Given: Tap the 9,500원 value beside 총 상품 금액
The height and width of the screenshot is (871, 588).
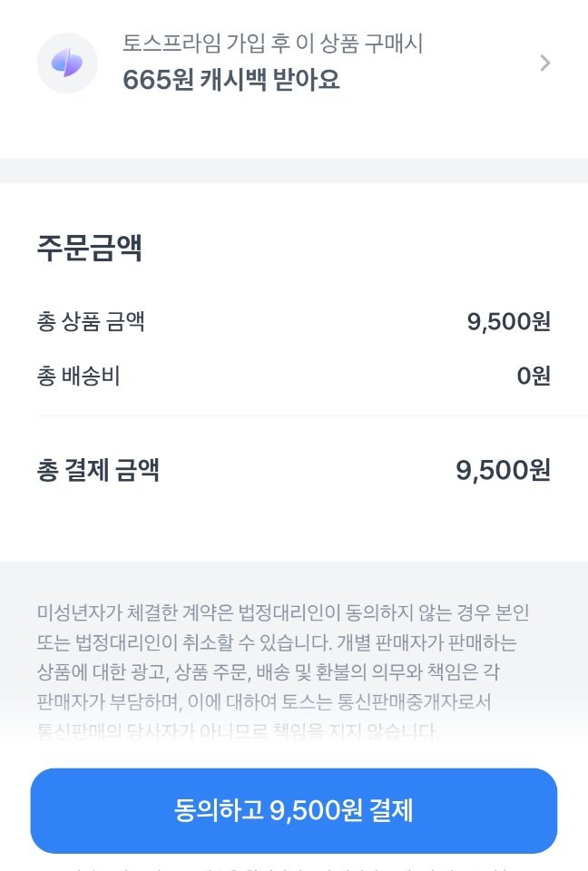Looking at the screenshot, I should click(x=509, y=321).
